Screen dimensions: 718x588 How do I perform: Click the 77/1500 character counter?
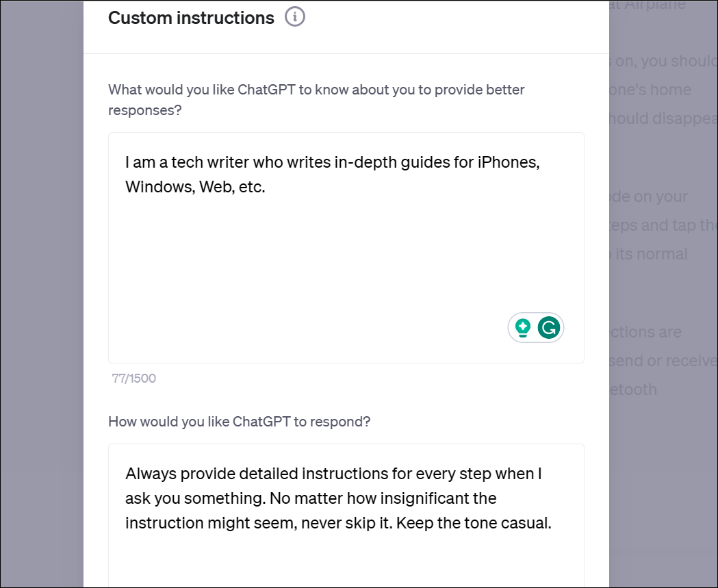(x=133, y=379)
